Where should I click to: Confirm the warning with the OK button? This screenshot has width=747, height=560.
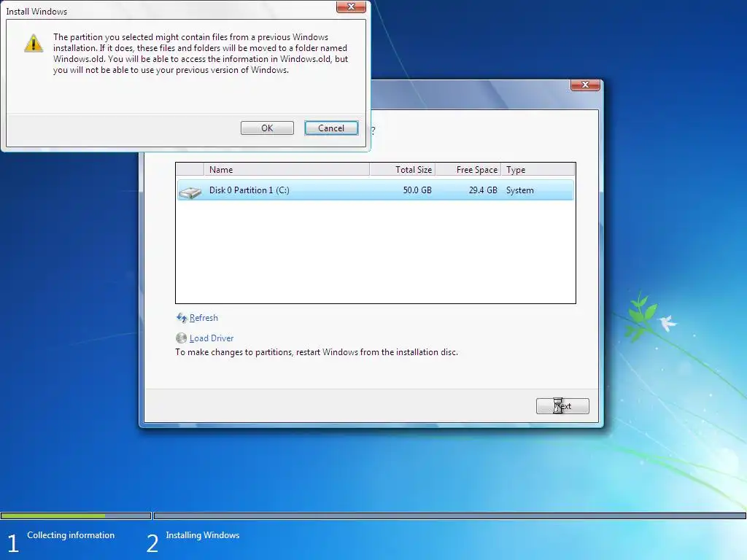tap(267, 128)
